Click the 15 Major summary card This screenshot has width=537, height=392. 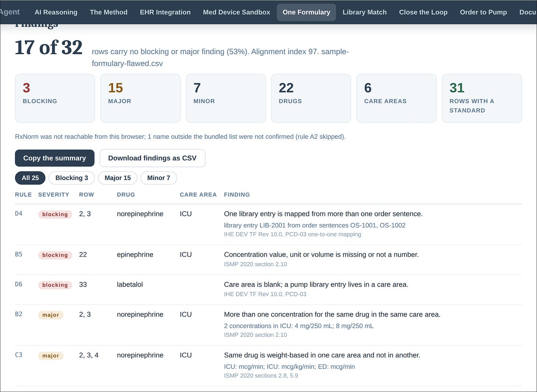pyautogui.click(x=140, y=98)
